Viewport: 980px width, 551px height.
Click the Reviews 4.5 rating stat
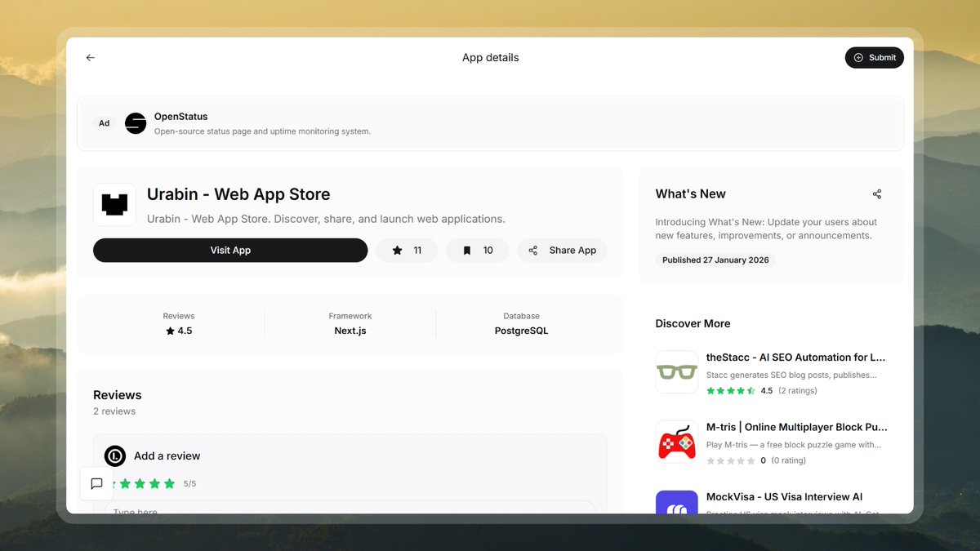coord(179,324)
